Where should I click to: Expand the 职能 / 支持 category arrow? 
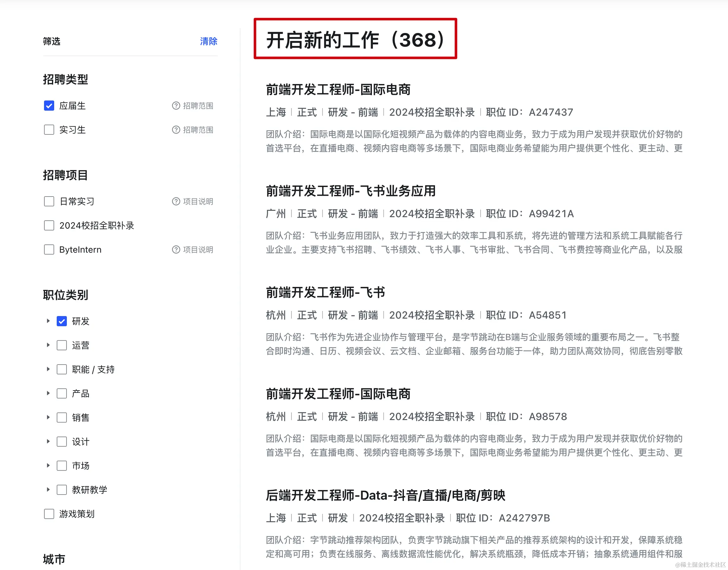click(x=48, y=369)
